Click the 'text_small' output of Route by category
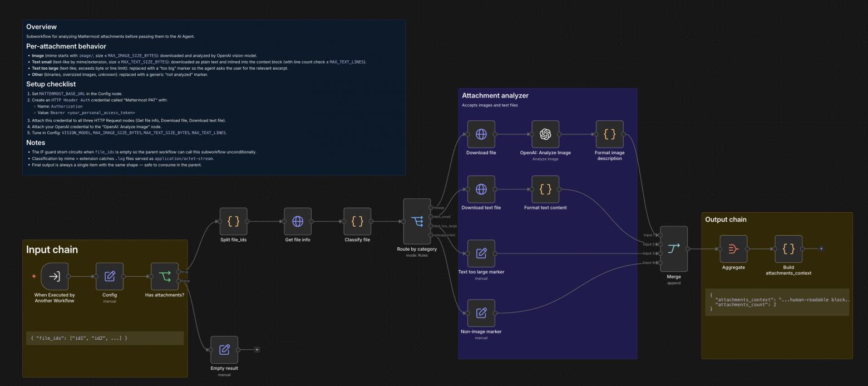Image resolution: width=868 pixels, height=386 pixels. point(431,217)
